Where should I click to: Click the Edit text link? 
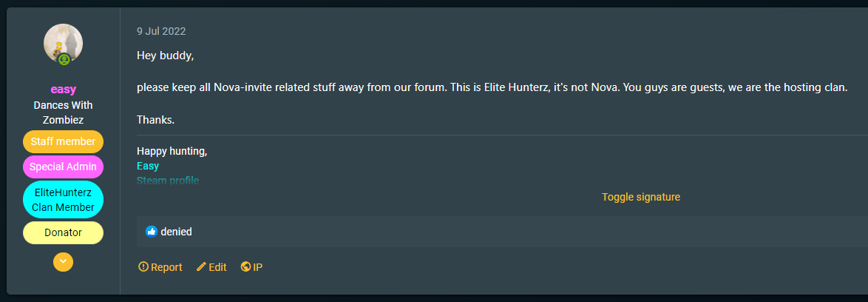[x=217, y=267]
